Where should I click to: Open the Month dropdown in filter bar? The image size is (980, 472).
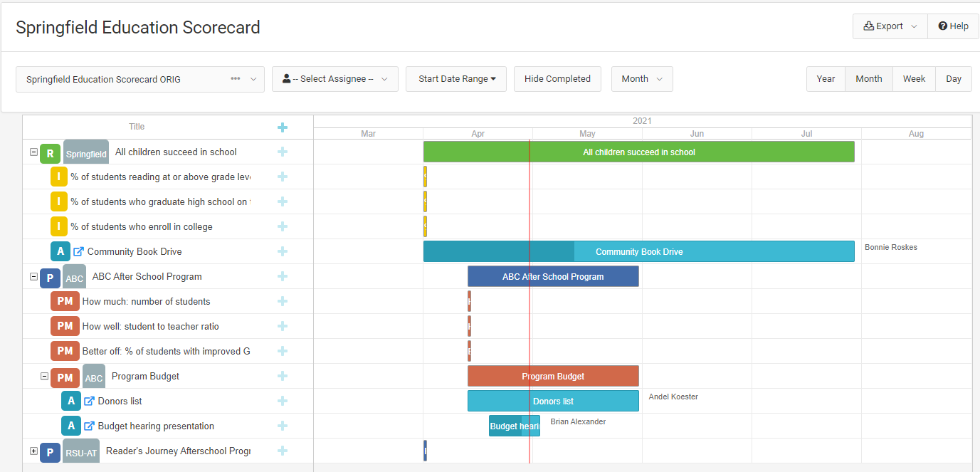642,79
